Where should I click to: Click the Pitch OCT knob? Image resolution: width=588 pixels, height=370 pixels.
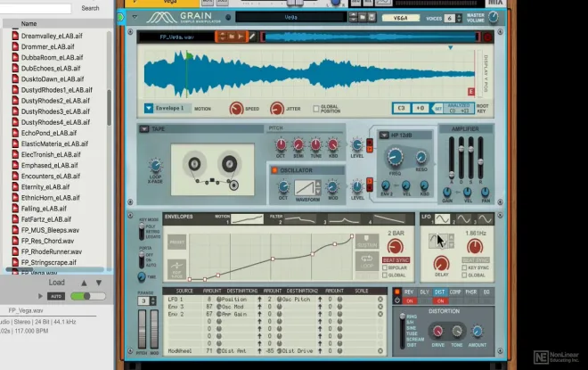click(281, 144)
